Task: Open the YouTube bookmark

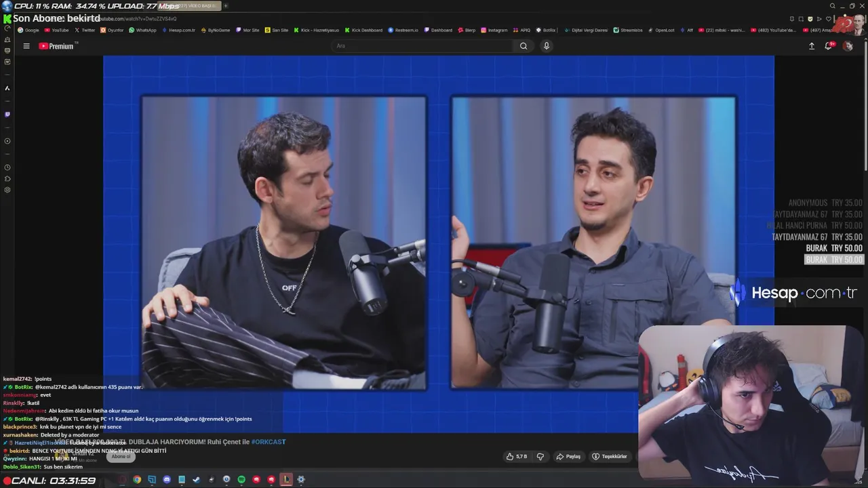Action: click(56, 30)
